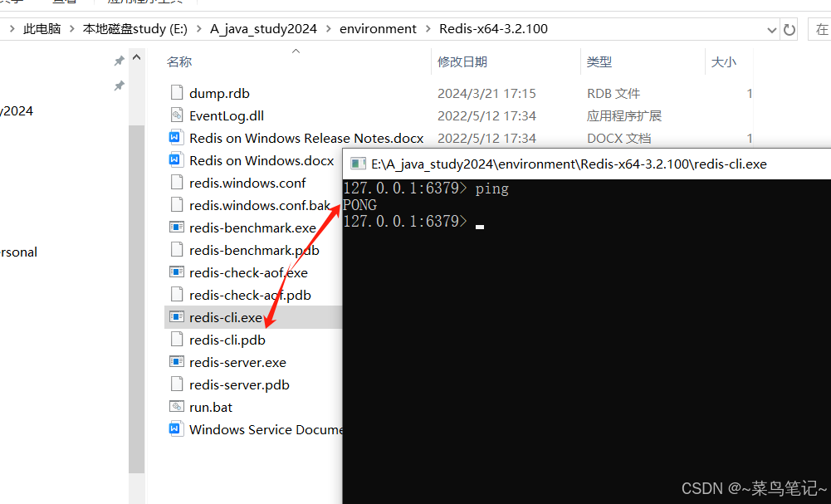Select the dump.rdb file name
This screenshot has height=504, width=831.
[x=219, y=93]
